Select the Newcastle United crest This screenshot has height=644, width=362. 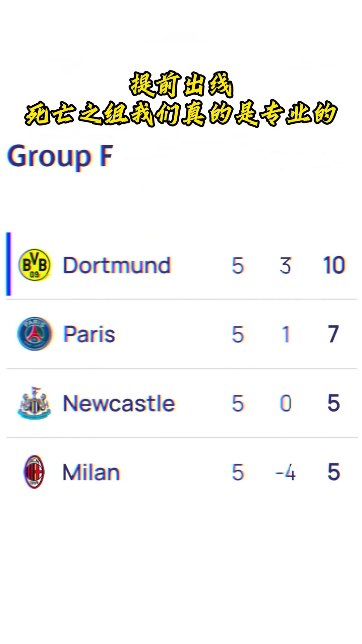pyautogui.click(x=34, y=403)
